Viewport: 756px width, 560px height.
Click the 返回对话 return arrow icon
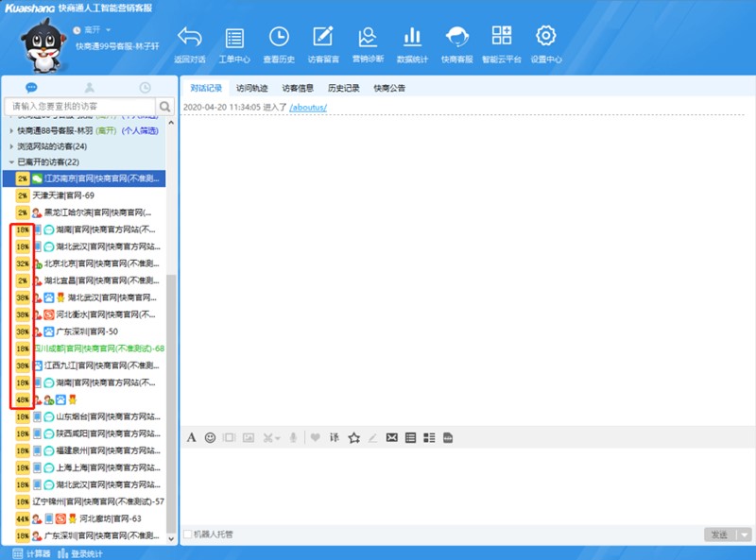(x=190, y=38)
